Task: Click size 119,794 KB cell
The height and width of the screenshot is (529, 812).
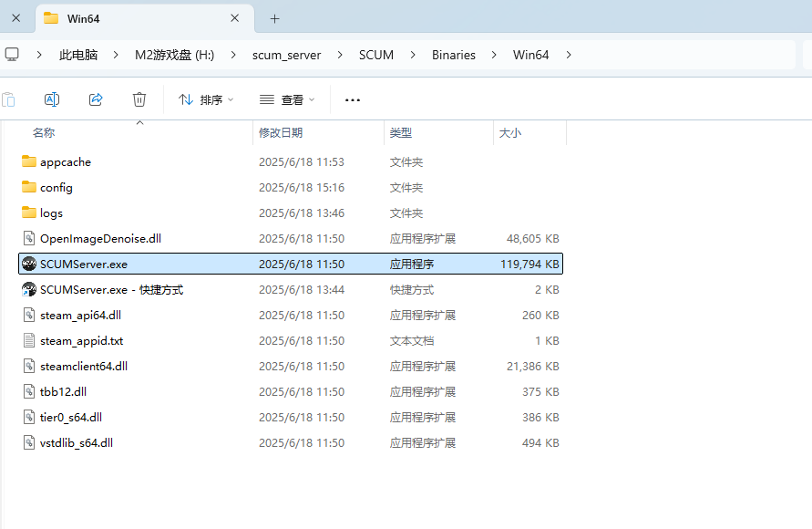Action: tap(529, 264)
